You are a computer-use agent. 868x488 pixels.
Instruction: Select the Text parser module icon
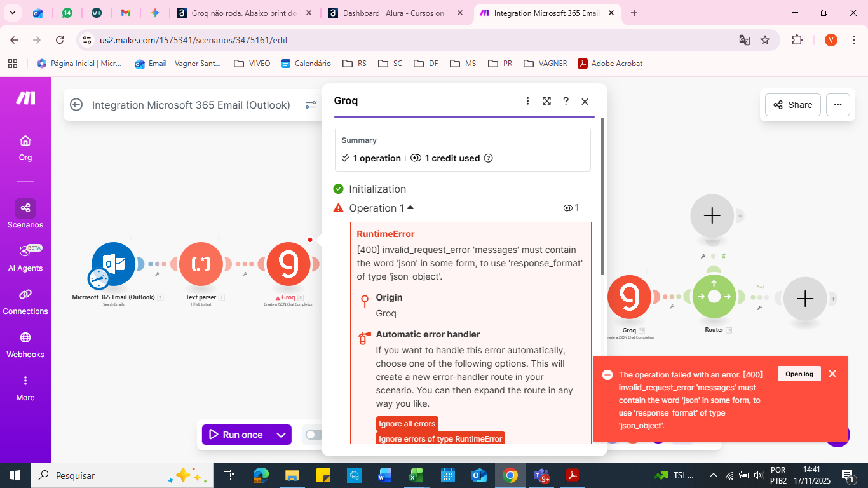[201, 264]
